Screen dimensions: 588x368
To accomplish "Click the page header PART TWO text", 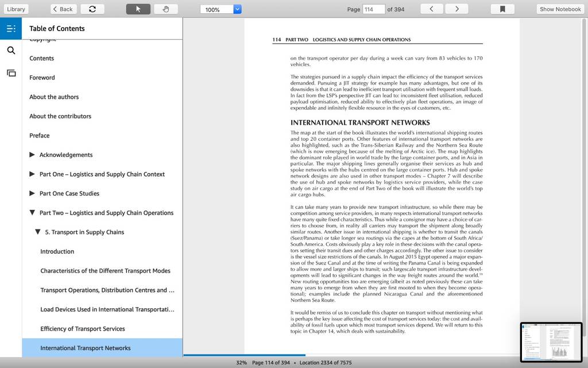I will [x=297, y=40].
